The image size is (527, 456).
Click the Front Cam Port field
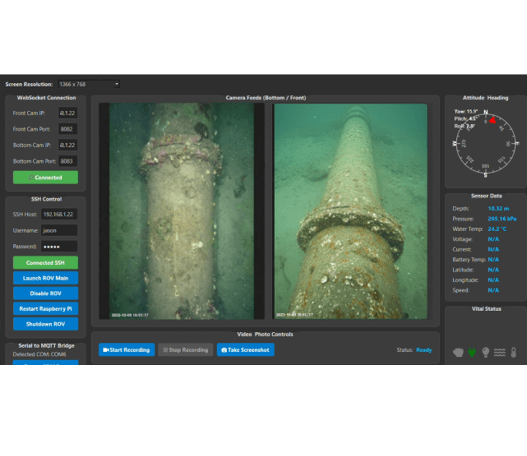[68, 129]
